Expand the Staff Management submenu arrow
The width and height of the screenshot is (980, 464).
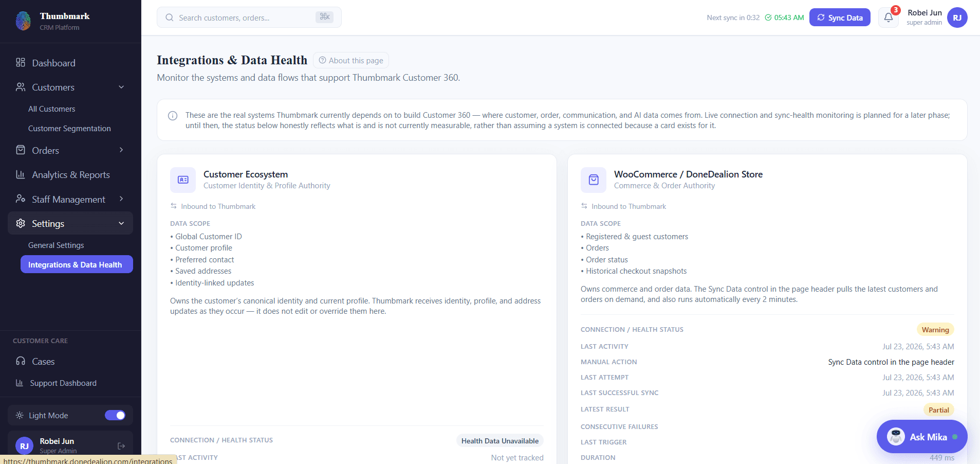tap(121, 199)
